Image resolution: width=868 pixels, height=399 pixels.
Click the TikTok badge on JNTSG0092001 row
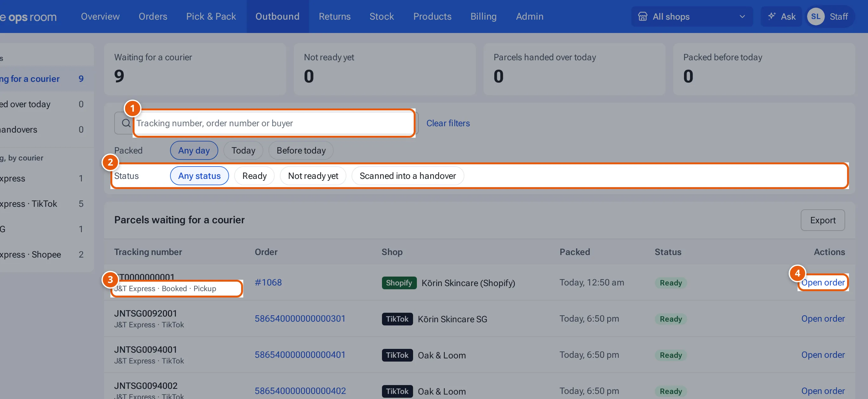pyautogui.click(x=397, y=319)
